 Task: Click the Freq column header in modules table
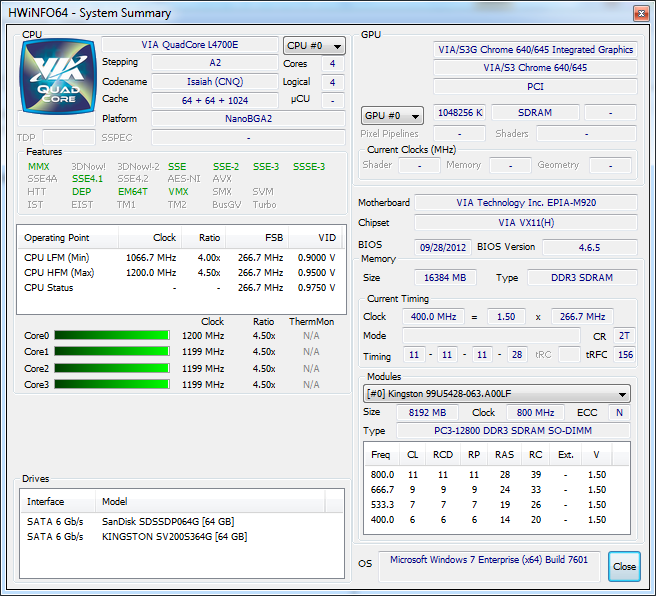(x=381, y=455)
